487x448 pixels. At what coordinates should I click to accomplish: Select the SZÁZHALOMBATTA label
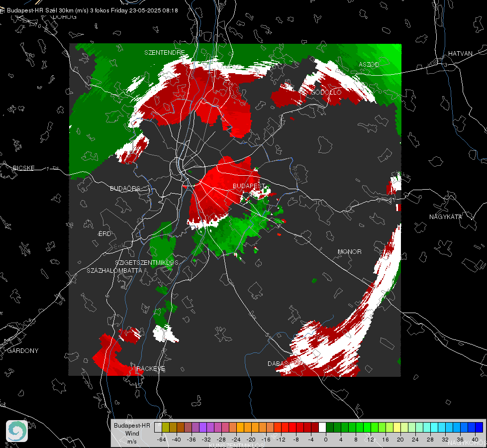(x=114, y=270)
